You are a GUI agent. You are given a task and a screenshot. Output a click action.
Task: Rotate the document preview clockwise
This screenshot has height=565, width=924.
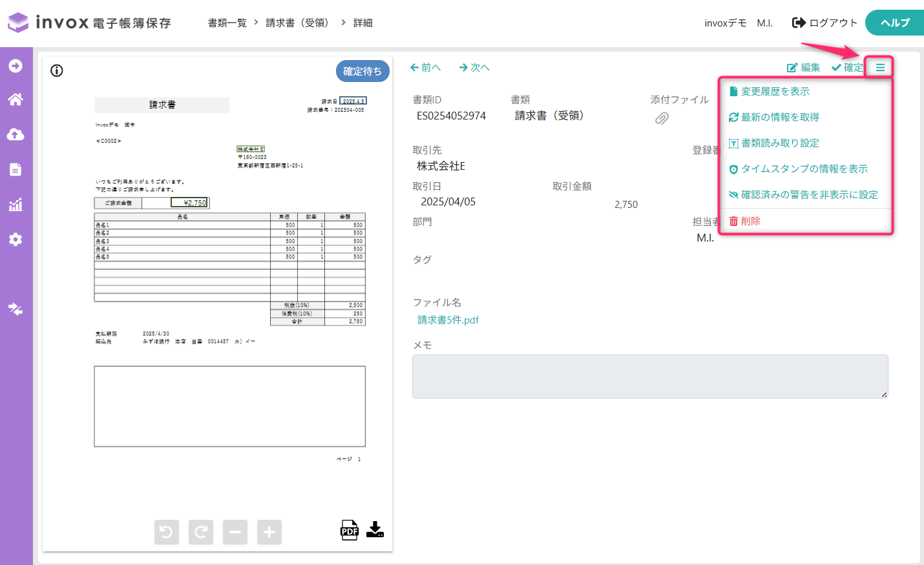coord(201,532)
